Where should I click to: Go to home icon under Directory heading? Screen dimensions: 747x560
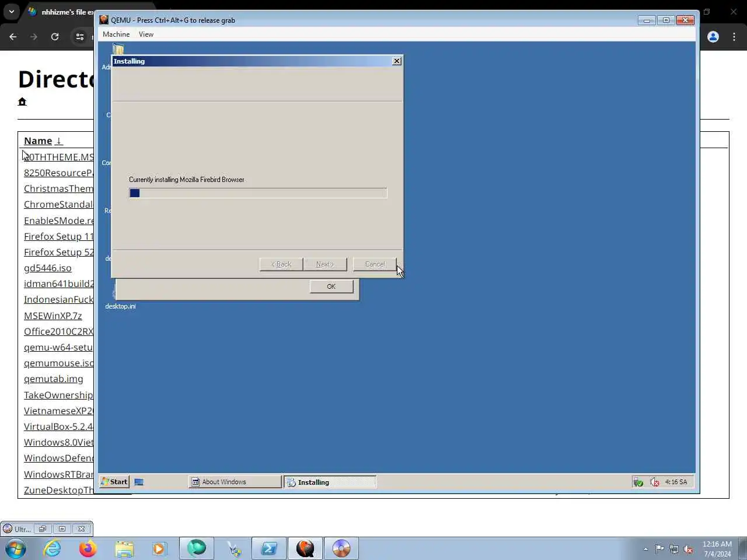(x=22, y=101)
